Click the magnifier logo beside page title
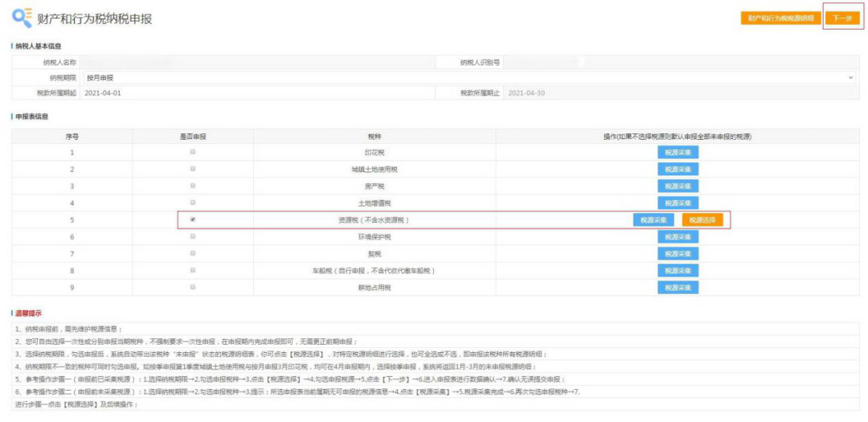 click(23, 18)
